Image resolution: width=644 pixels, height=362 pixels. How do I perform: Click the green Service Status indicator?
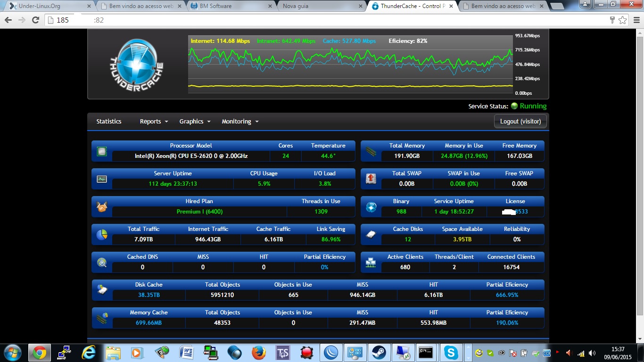click(x=514, y=106)
